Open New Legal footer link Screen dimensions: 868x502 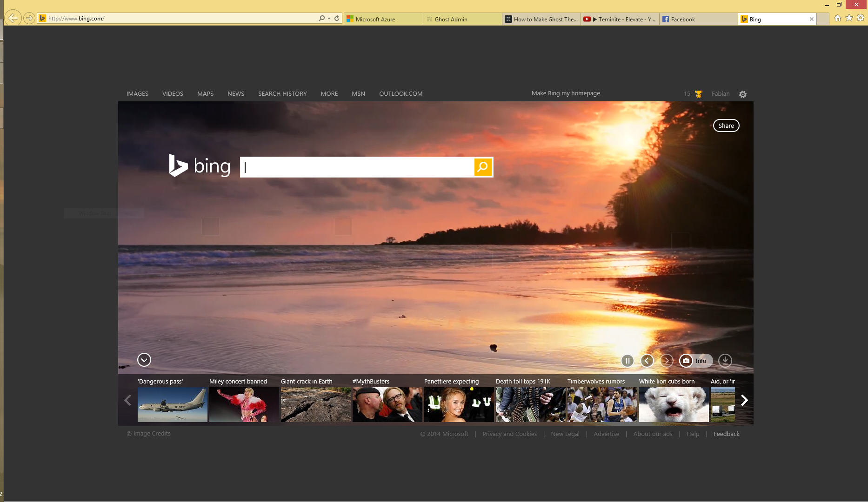(565, 434)
